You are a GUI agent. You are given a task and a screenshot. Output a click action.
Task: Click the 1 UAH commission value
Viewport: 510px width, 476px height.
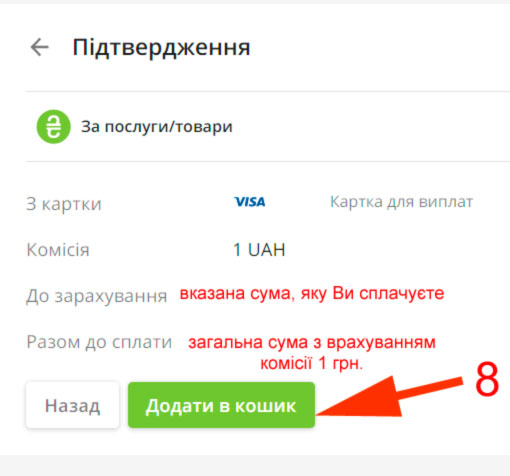pyautogui.click(x=259, y=250)
